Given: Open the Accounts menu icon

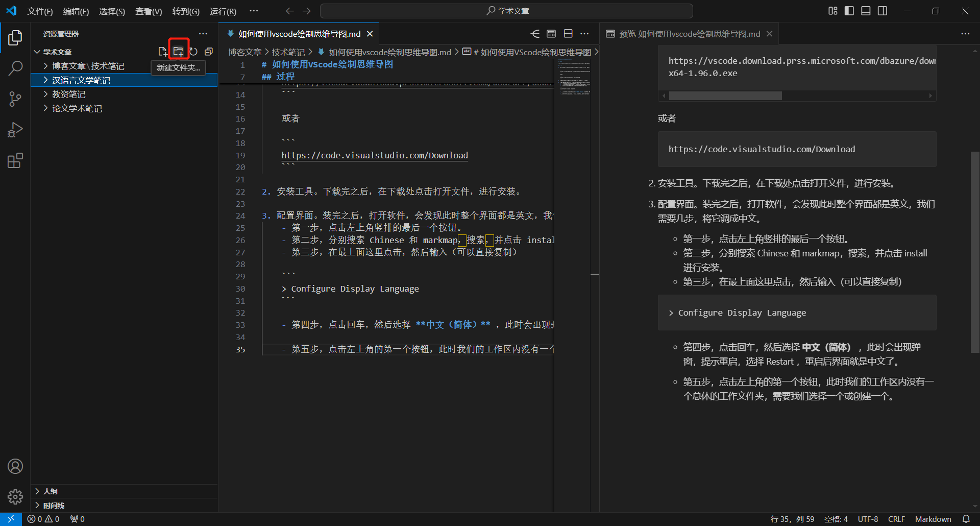Looking at the screenshot, I should pyautogui.click(x=15, y=466).
